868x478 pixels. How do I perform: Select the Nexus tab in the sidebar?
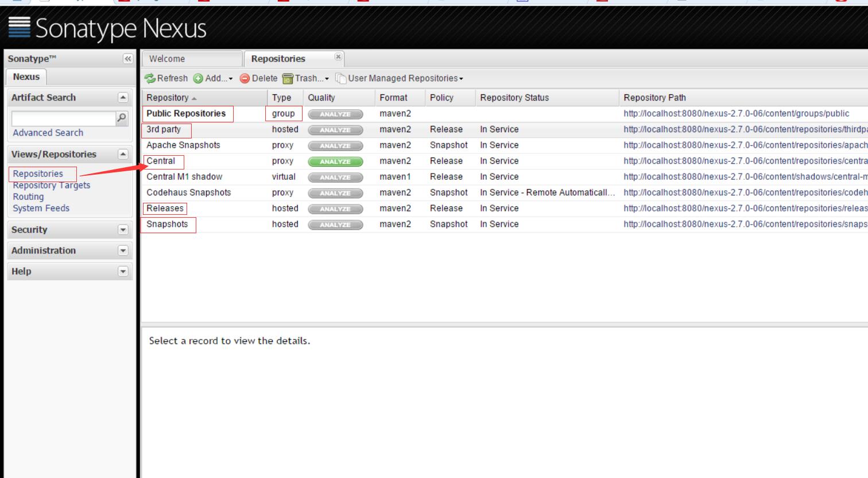pyautogui.click(x=26, y=76)
